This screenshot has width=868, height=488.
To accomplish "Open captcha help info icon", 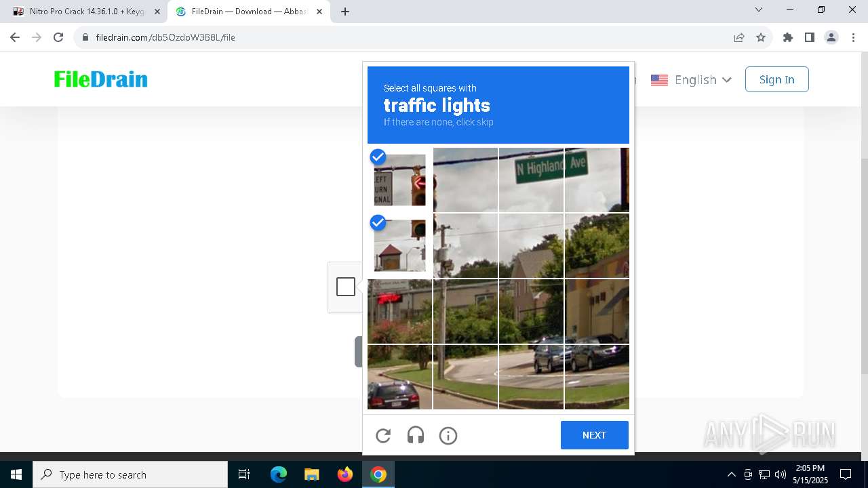I will 448,436.
